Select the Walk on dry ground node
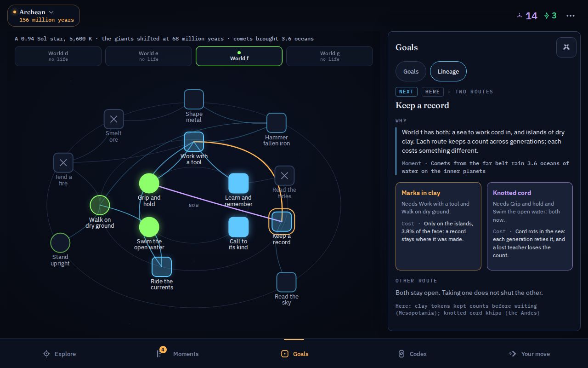The width and height of the screenshot is (588, 368). pyautogui.click(x=100, y=205)
